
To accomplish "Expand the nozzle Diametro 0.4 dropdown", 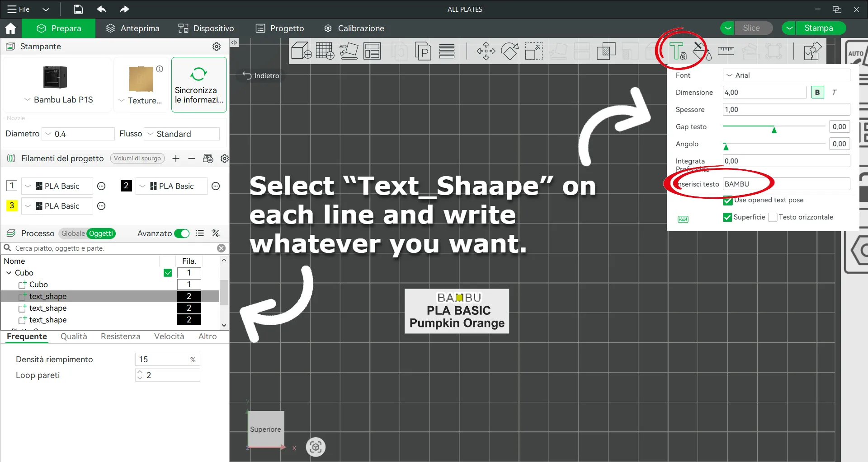I will coord(78,134).
